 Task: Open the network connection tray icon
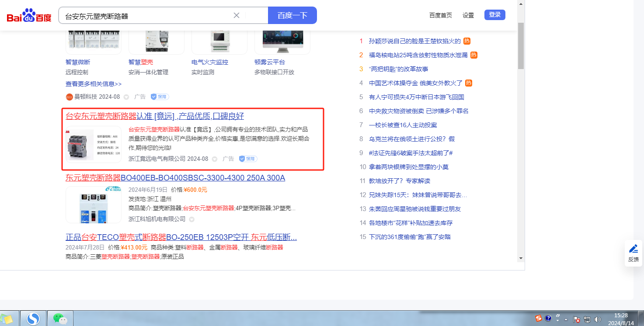[x=587, y=319]
